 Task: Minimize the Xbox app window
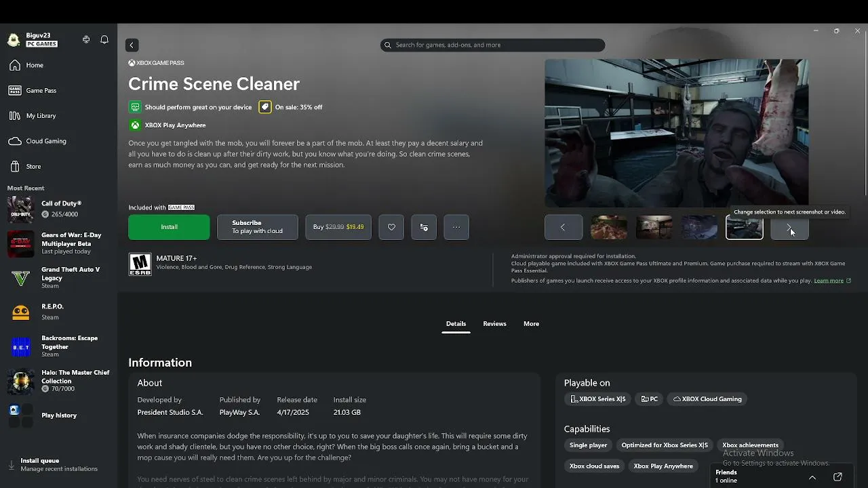[816, 30]
